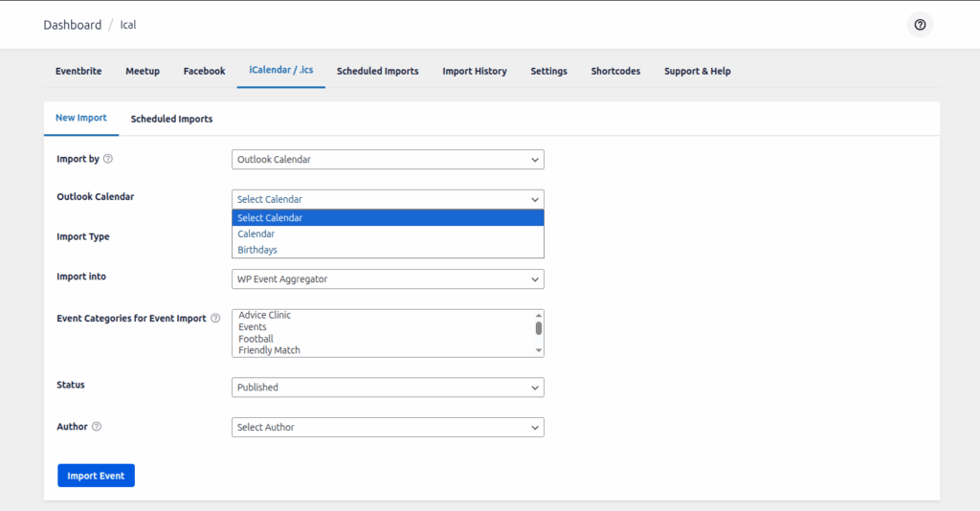Select Football in event categories list
The width and height of the screenshot is (980, 511).
click(256, 339)
